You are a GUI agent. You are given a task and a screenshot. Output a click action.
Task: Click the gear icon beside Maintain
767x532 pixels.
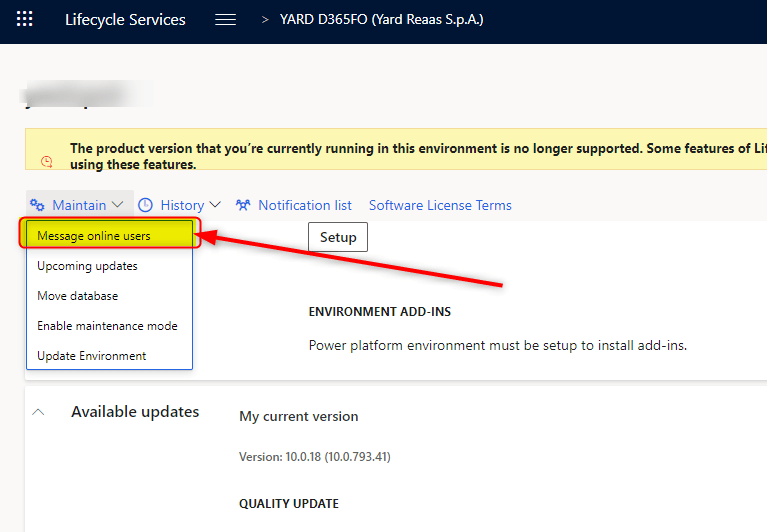[x=37, y=205]
